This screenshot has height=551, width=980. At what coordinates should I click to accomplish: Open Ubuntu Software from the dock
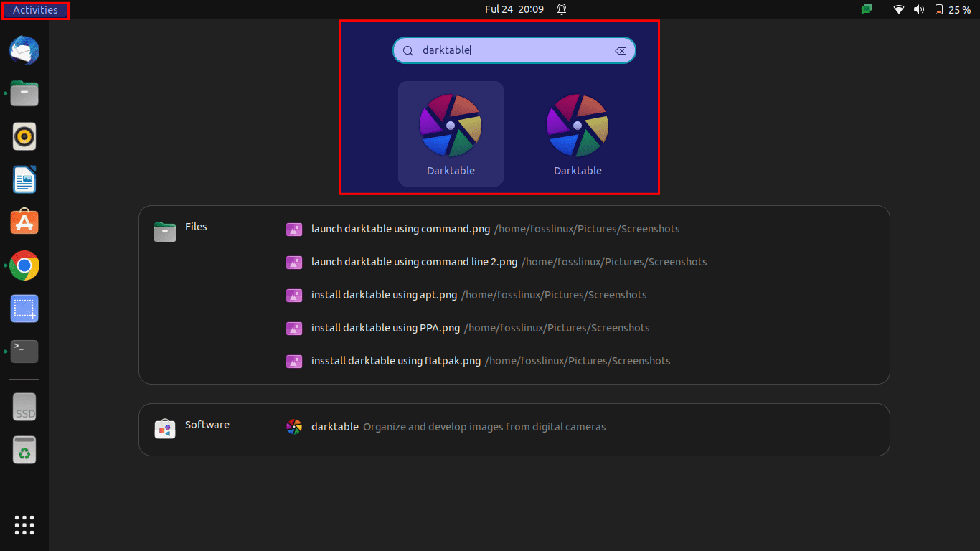24,222
